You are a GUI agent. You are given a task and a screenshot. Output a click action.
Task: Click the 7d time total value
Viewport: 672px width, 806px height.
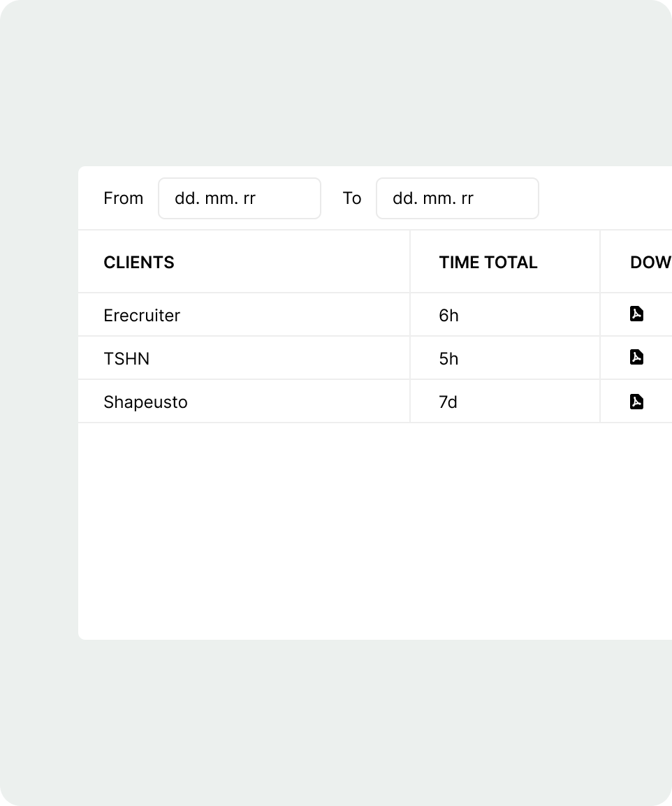(x=448, y=402)
